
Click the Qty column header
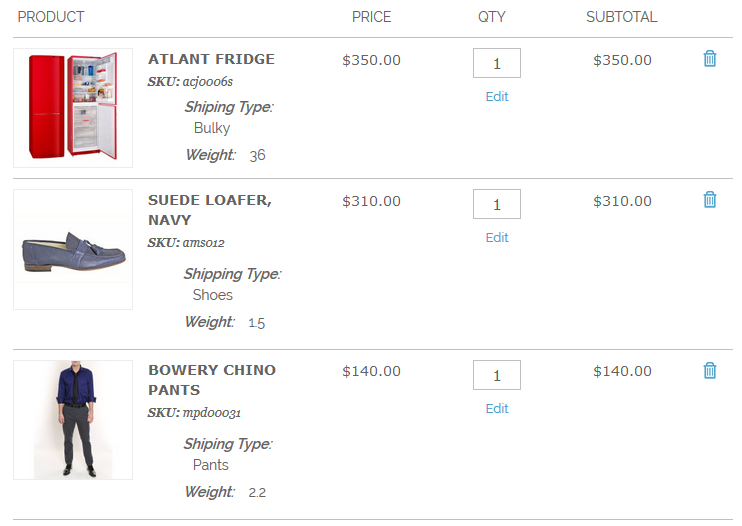492,17
